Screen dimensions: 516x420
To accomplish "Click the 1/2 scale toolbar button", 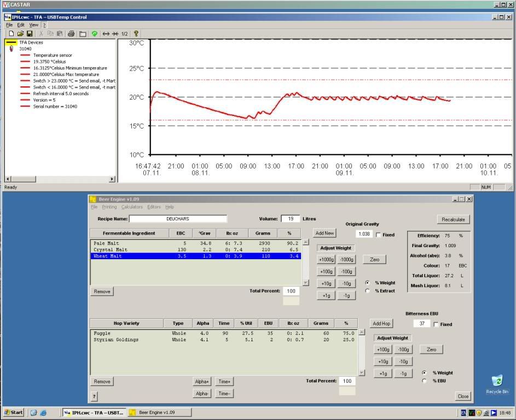I will tap(124, 33).
